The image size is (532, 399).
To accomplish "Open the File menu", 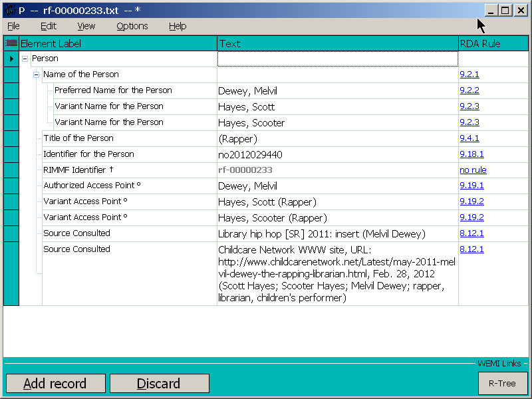I will pos(13,26).
